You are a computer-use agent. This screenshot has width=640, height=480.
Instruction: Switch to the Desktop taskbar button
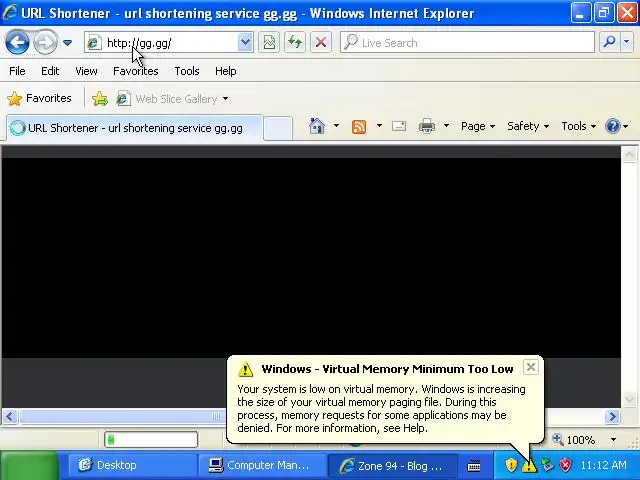tap(131, 465)
